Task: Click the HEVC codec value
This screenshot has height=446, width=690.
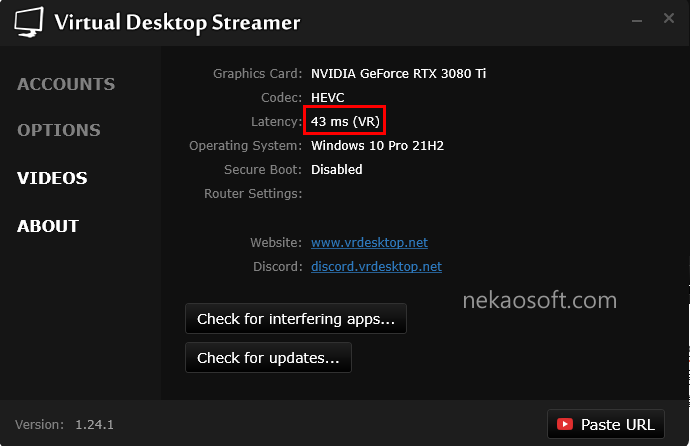Action: click(x=327, y=98)
